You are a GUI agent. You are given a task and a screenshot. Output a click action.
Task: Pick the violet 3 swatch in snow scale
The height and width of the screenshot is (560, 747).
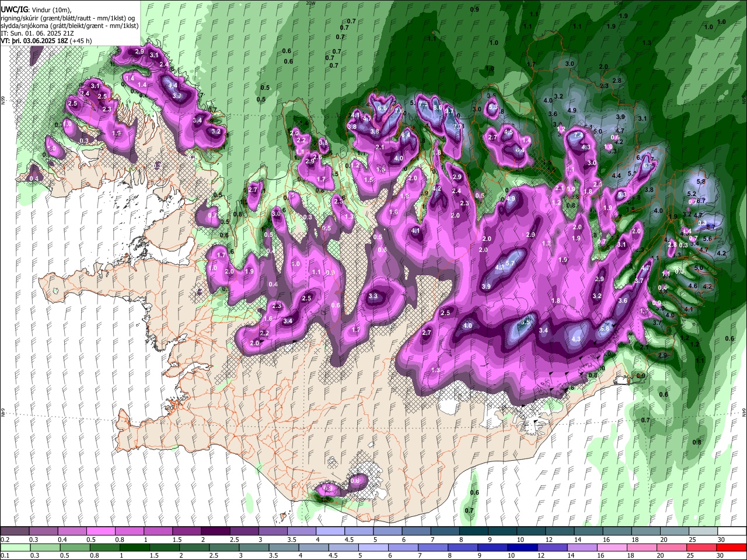tap(272, 531)
